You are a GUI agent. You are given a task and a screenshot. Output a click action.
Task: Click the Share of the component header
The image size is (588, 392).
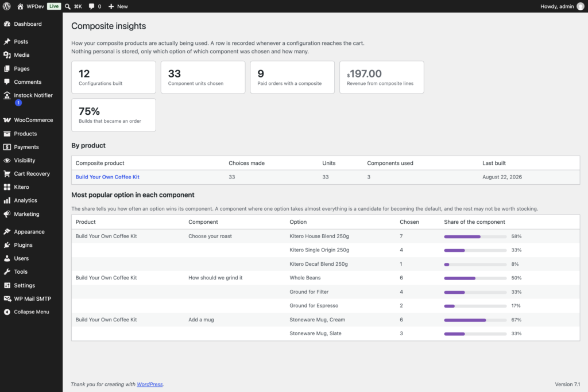pyautogui.click(x=474, y=222)
